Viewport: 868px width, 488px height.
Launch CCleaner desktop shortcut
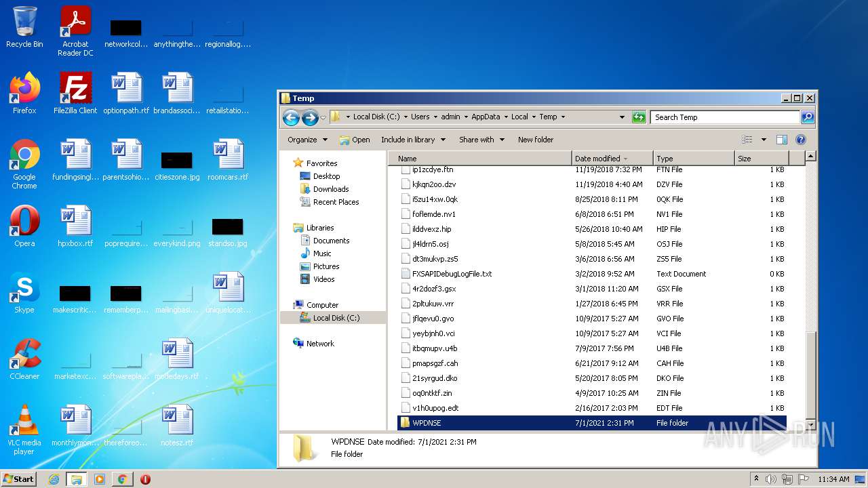coord(24,359)
